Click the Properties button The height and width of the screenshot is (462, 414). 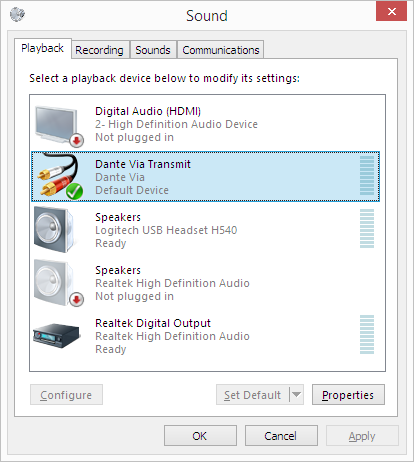pos(348,395)
